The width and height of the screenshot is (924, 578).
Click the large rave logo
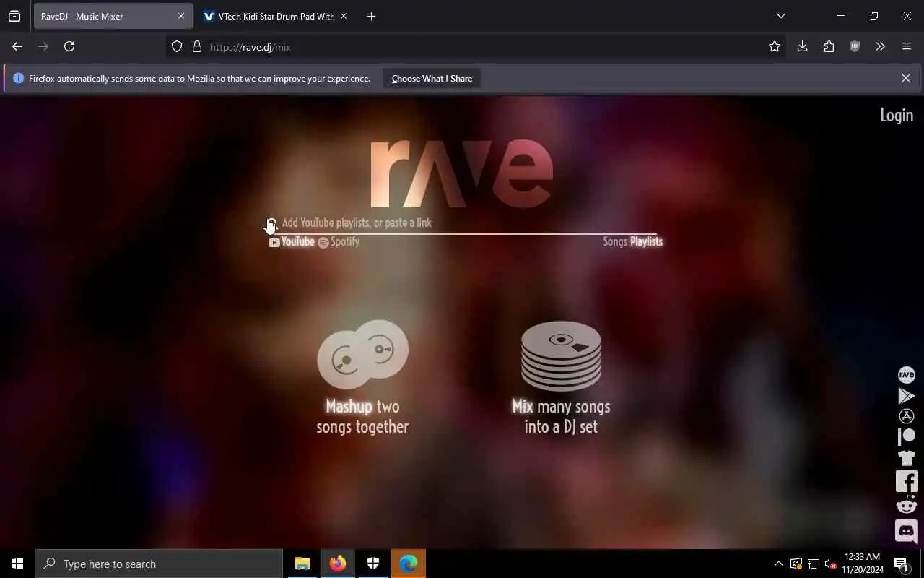pyautogui.click(x=462, y=173)
